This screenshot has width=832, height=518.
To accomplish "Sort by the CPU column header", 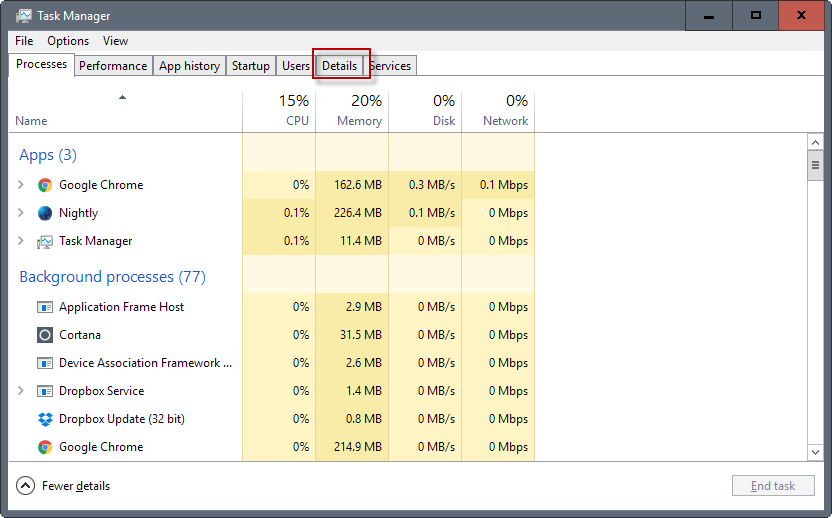I will coord(279,111).
